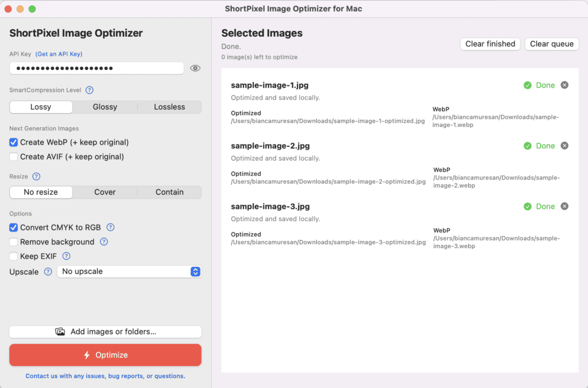Open the Keep EXIF help question mark
588x388 pixels.
point(66,256)
